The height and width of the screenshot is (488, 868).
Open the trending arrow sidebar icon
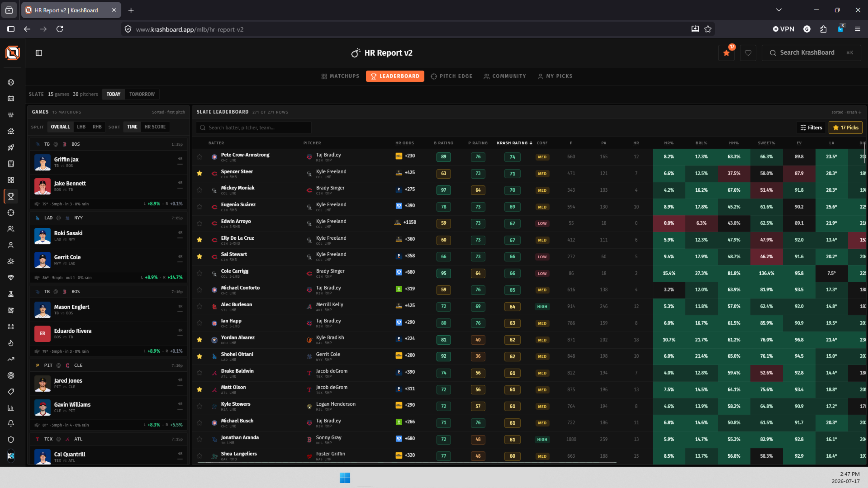click(x=11, y=359)
